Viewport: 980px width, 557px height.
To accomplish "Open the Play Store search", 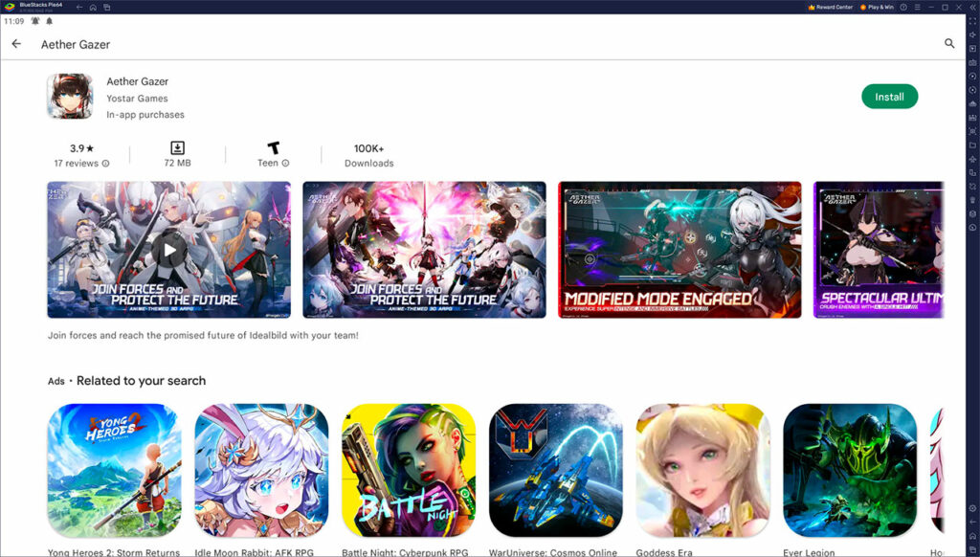I will point(948,44).
